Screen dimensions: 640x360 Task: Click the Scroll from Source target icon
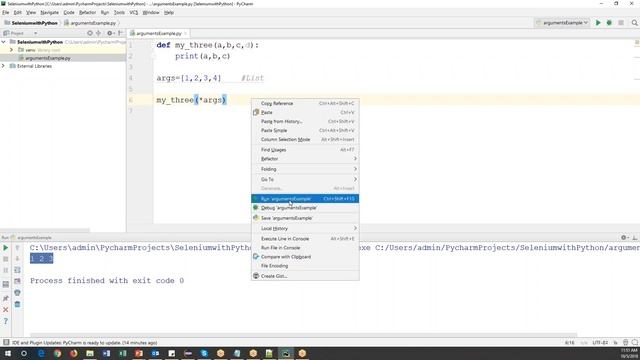point(90,33)
